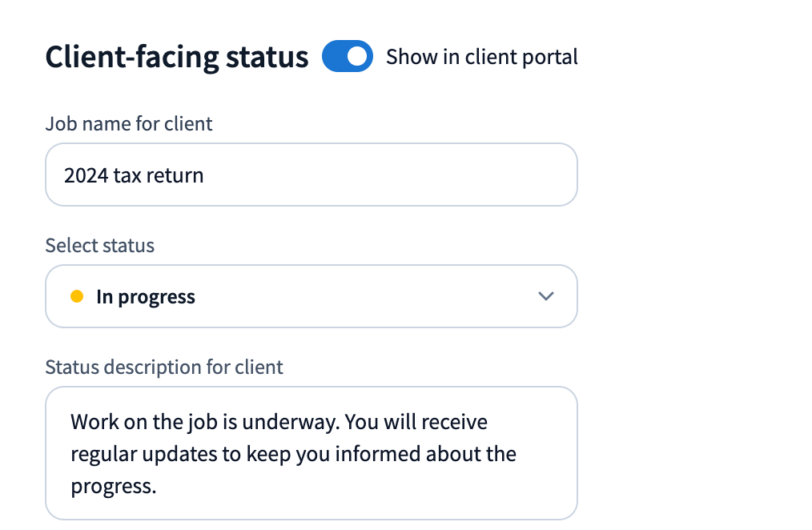Image resolution: width=812 pixels, height=530 pixels.
Task: Click the '2024 tax return' text
Action: pyautogui.click(x=134, y=175)
